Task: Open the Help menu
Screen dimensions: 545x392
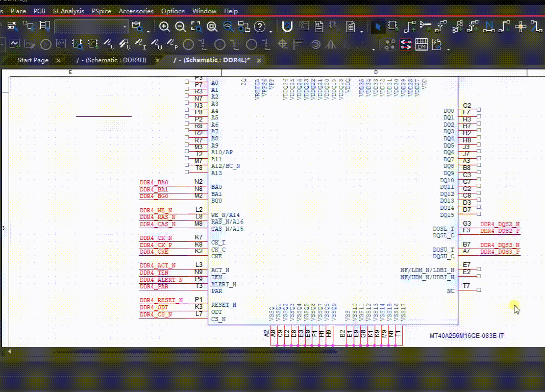Action: point(231,11)
